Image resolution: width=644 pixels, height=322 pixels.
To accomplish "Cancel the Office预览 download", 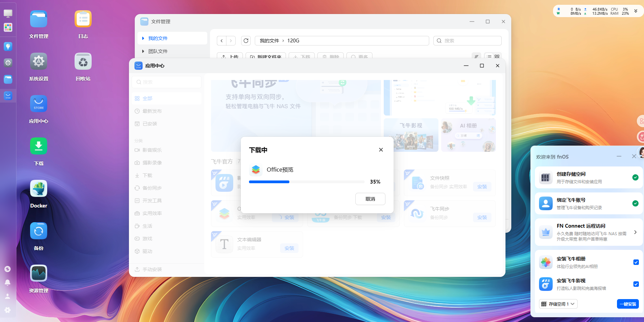I will (370, 199).
